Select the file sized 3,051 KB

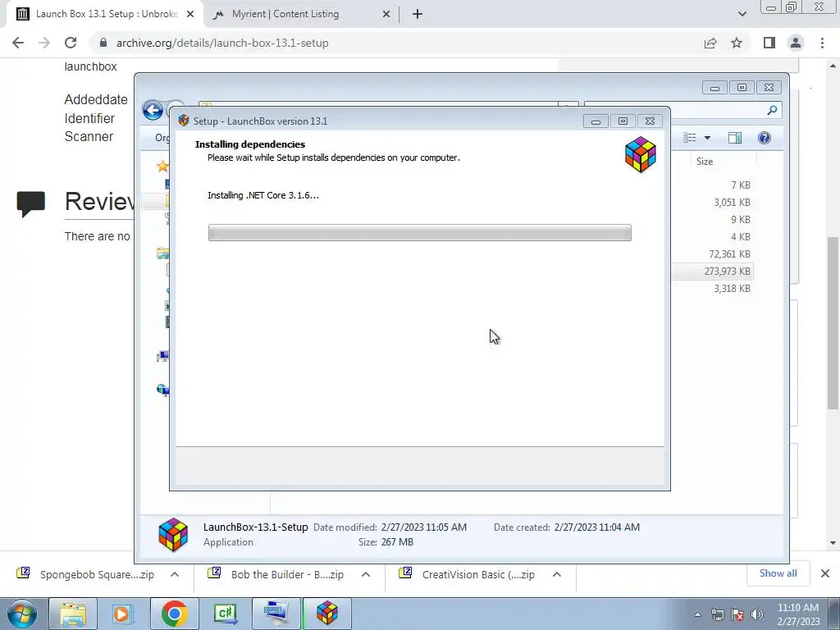click(732, 203)
